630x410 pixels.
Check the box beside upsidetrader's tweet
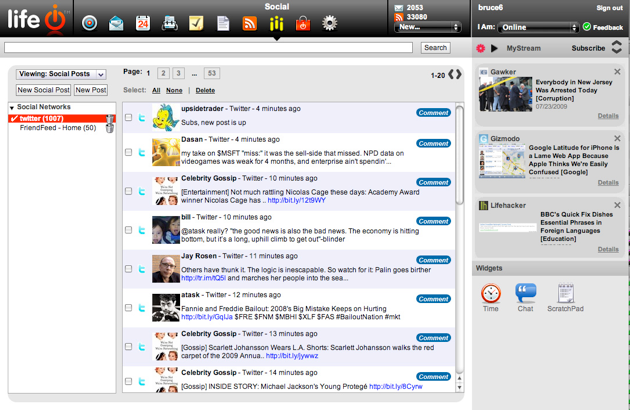[129, 118]
